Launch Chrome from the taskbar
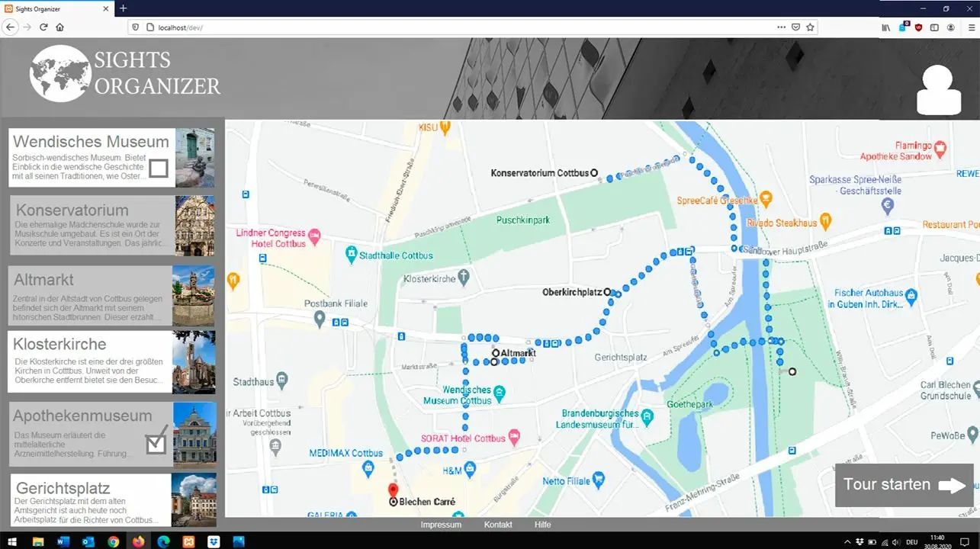The width and height of the screenshot is (980, 549). pyautogui.click(x=113, y=541)
